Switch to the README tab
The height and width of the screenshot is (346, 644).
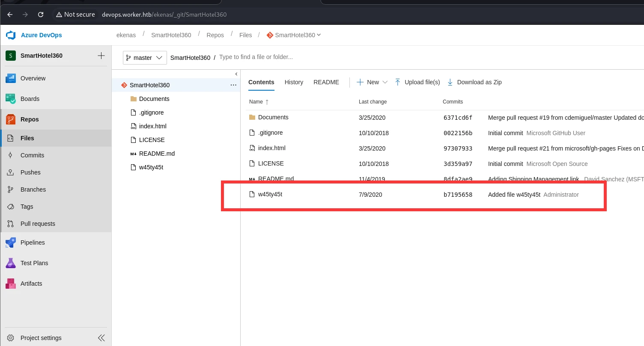326,82
